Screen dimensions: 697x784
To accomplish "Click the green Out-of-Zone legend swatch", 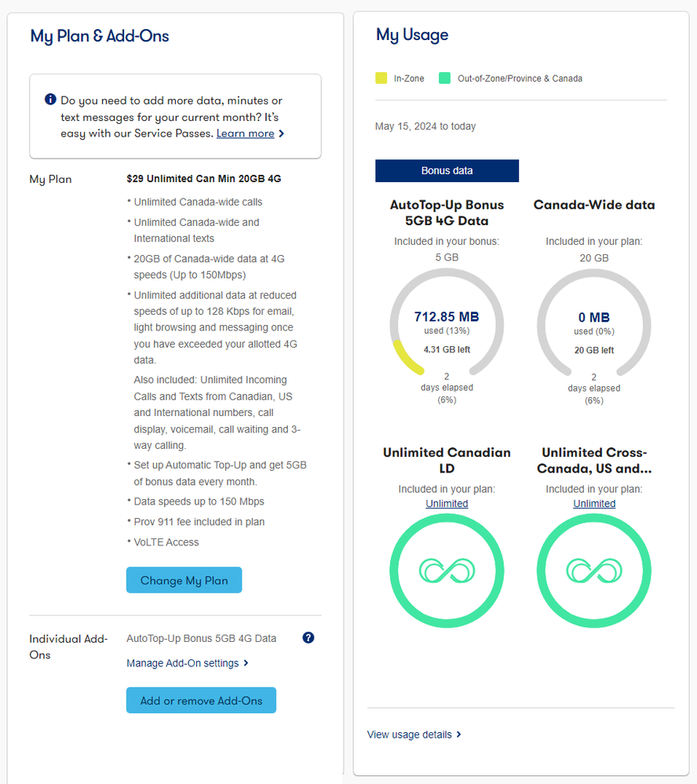I will click(445, 78).
